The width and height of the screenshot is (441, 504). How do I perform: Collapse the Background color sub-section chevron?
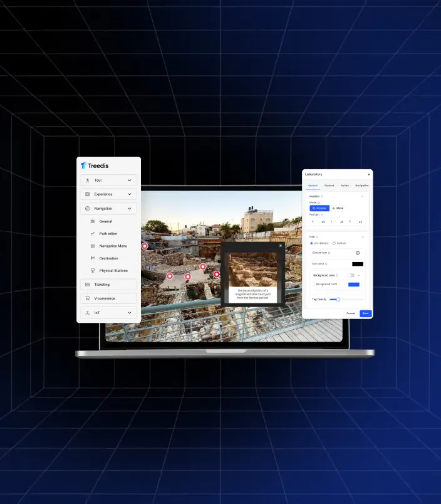coord(359,275)
